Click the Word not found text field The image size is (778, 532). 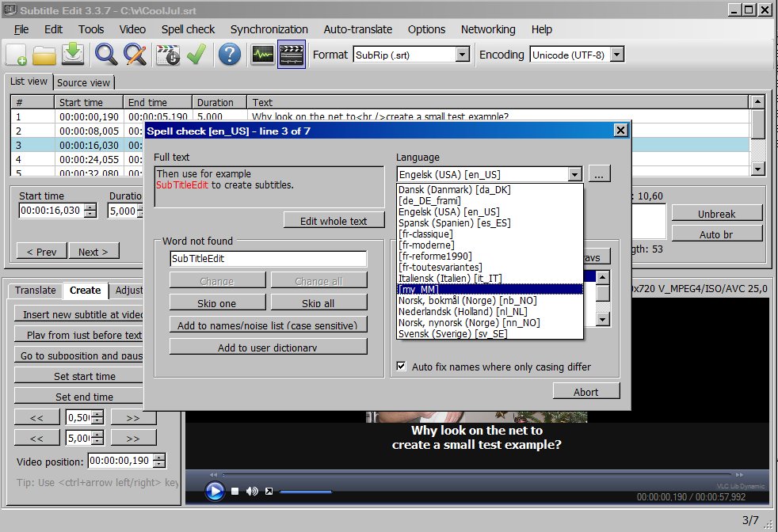click(x=268, y=258)
